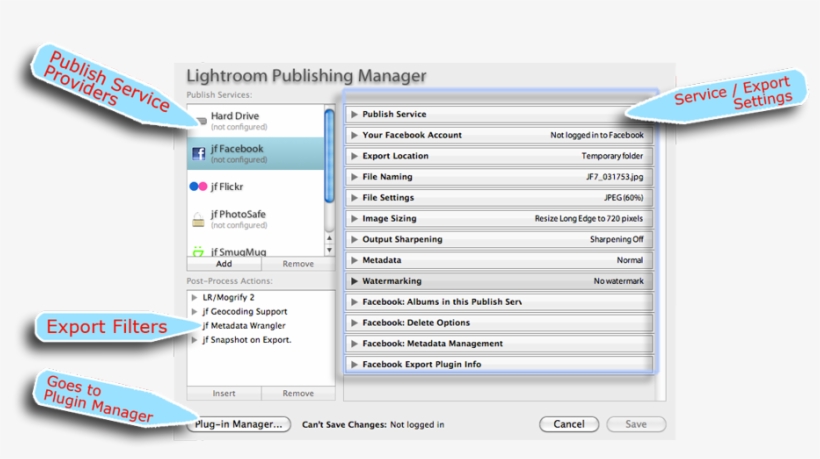Insert the selected post-process action
Viewport: 820px width, 459px height.
[x=224, y=393]
